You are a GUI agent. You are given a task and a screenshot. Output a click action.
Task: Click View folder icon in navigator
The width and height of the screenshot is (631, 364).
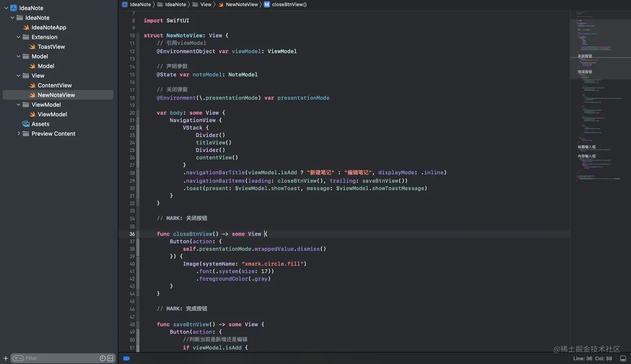26,76
